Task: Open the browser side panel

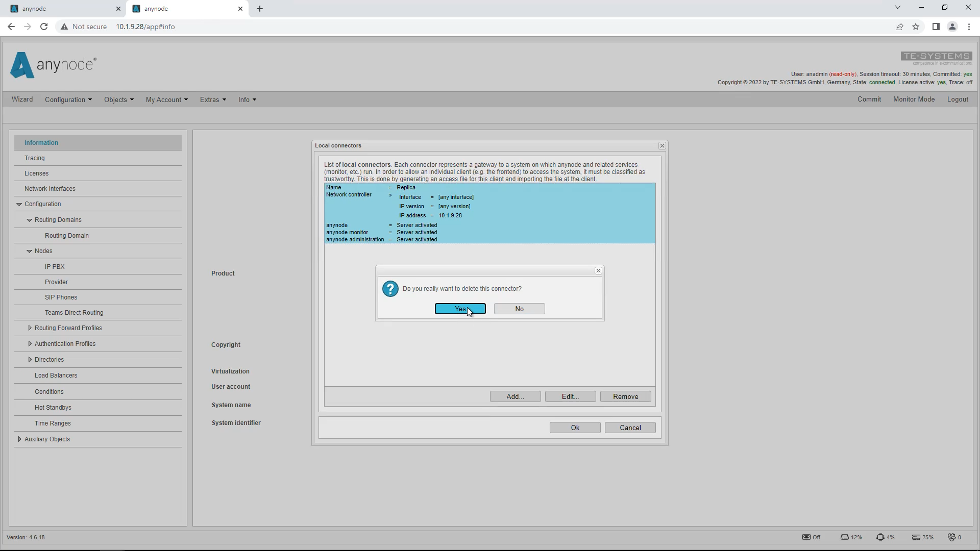Action: click(936, 27)
